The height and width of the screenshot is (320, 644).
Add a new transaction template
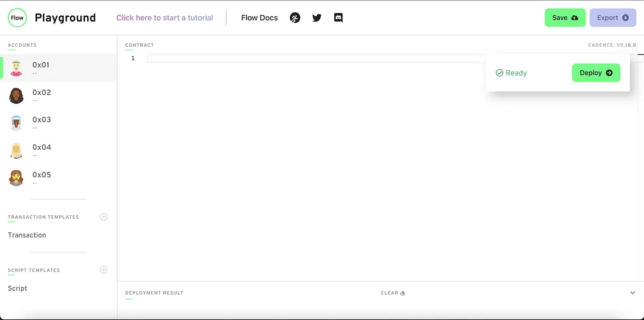click(x=104, y=217)
